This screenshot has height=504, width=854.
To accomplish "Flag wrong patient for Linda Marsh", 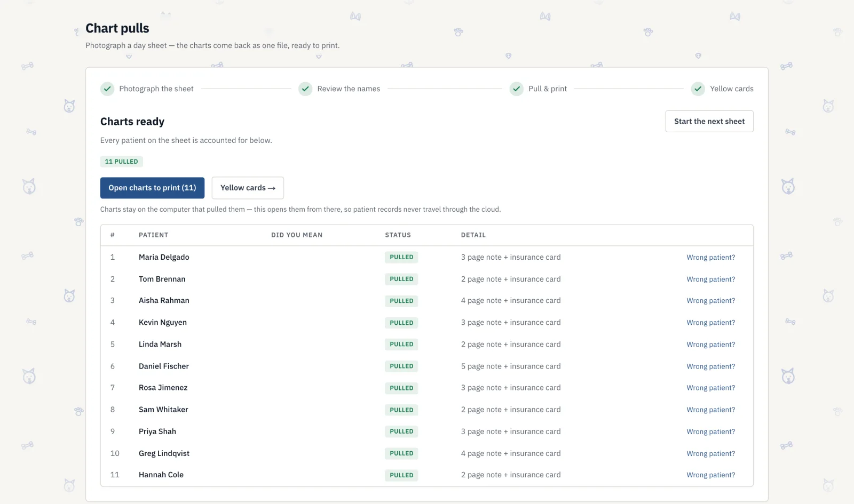I will 710,345.
